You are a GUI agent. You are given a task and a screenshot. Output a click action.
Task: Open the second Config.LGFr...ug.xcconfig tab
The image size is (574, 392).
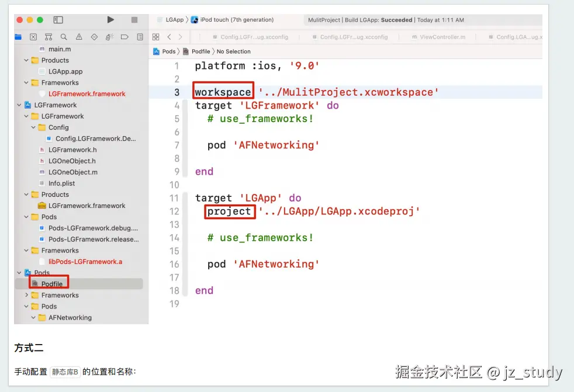point(350,37)
